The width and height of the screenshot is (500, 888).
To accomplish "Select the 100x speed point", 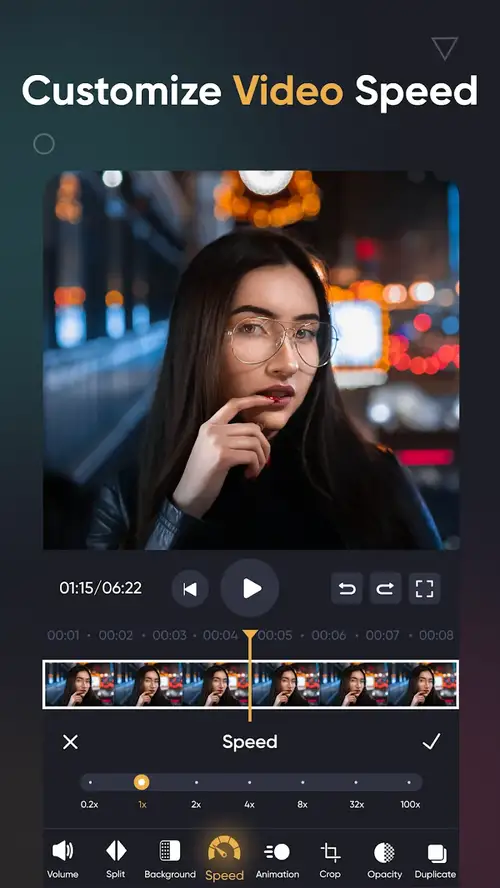I will (409, 783).
